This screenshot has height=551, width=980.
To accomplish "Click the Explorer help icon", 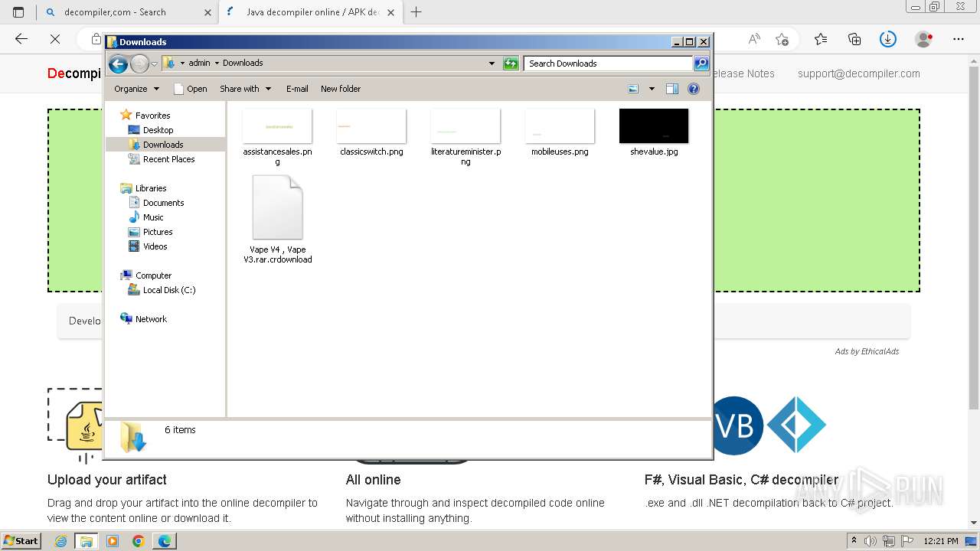I will click(694, 89).
